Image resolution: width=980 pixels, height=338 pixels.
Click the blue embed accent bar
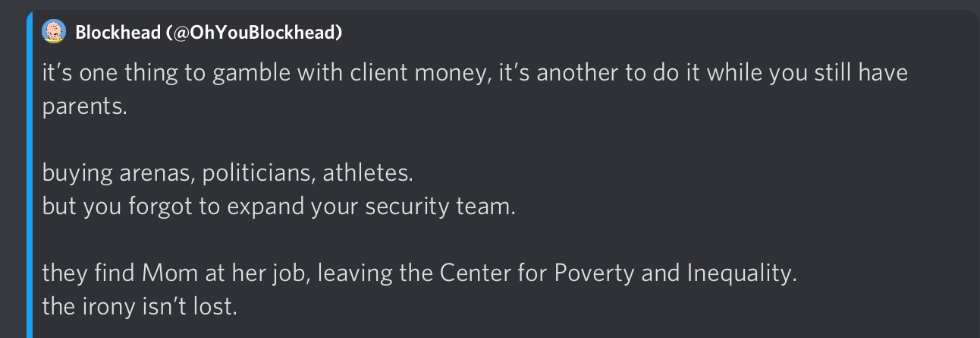pyautogui.click(x=30, y=175)
